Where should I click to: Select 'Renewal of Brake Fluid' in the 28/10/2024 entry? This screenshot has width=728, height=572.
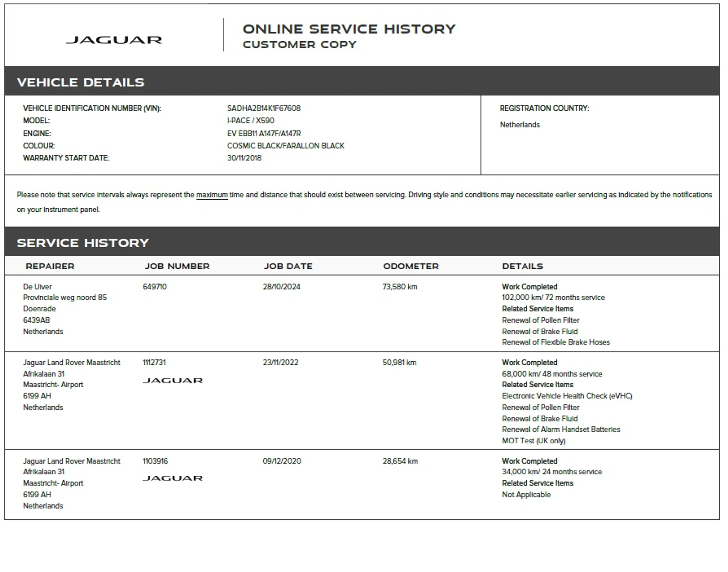540,331
